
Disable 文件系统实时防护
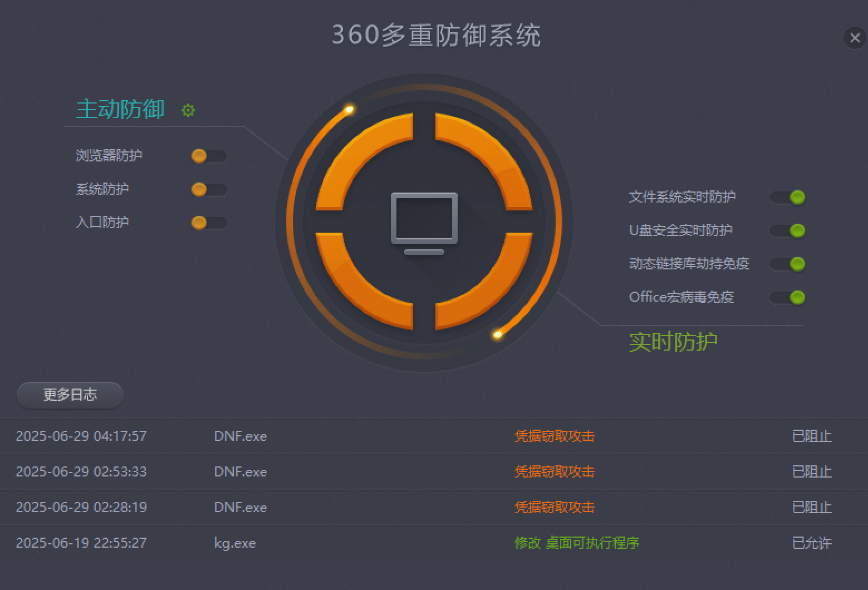(787, 197)
